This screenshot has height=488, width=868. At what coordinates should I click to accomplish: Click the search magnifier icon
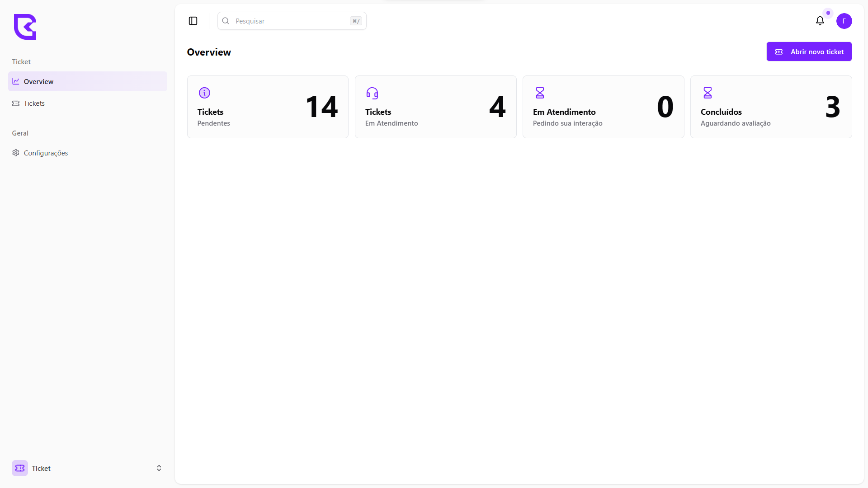[226, 21]
